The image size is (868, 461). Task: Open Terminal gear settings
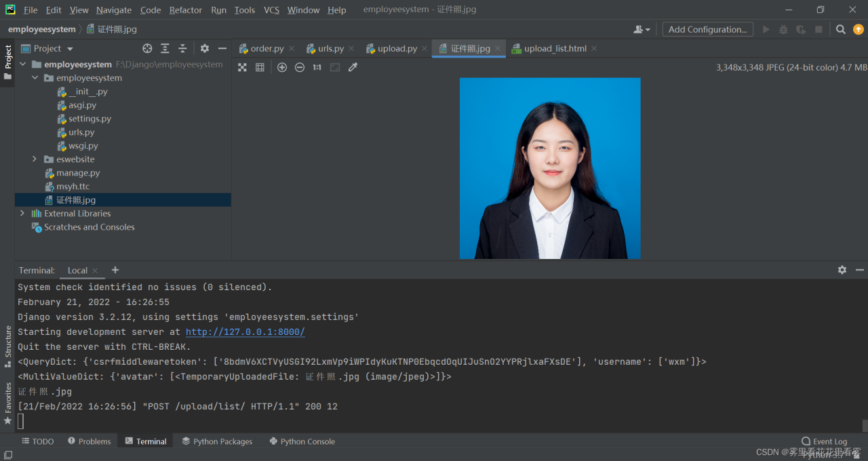point(842,270)
